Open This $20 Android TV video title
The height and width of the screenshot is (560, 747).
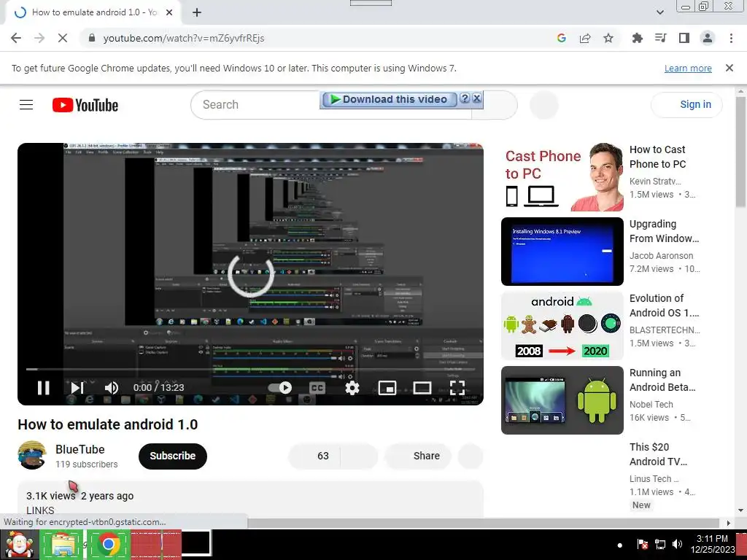(658, 454)
